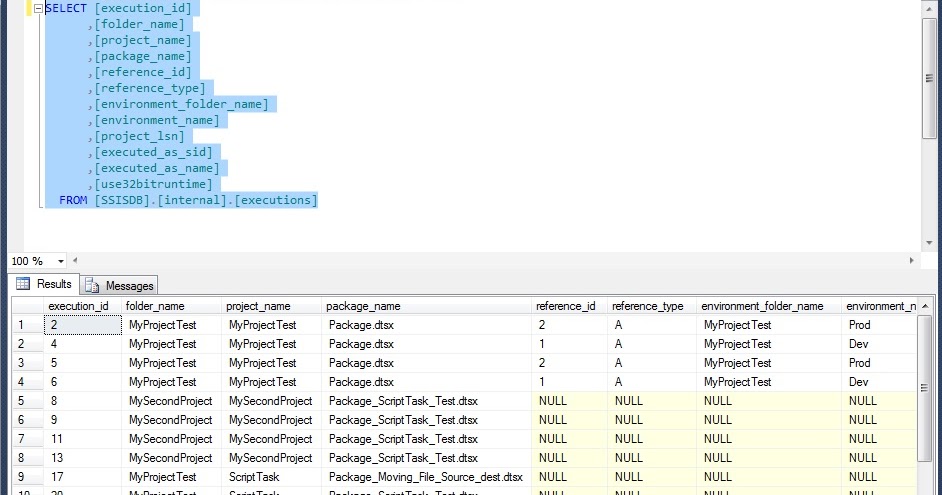Viewport: 942px width, 495px height.
Task: Switch to the Results tab
Action: tap(44, 284)
